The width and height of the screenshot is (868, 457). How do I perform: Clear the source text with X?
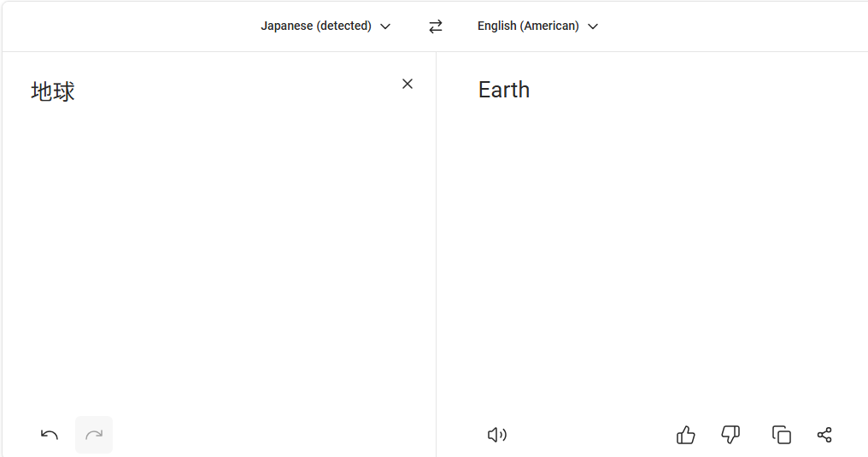point(408,84)
